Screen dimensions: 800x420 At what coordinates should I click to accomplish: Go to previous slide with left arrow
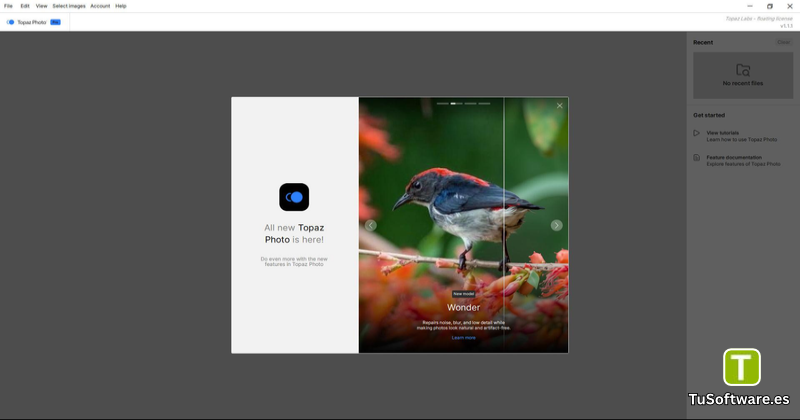(371, 225)
